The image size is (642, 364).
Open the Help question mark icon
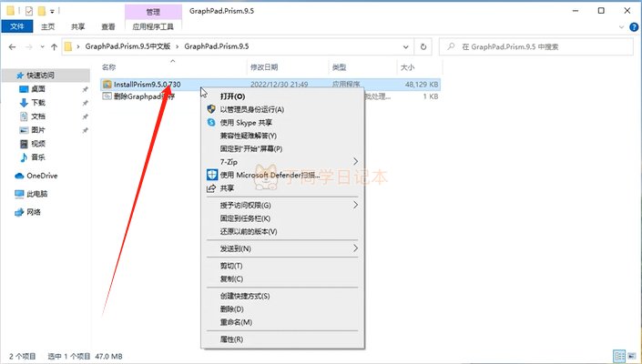[x=634, y=27]
